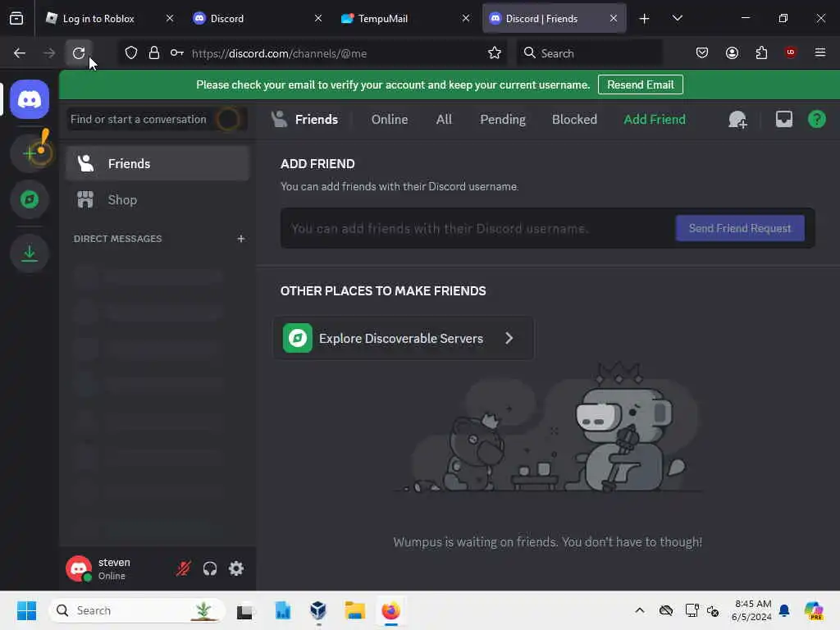
Task: Click saved password key icon in address bar
Action: [x=177, y=53]
